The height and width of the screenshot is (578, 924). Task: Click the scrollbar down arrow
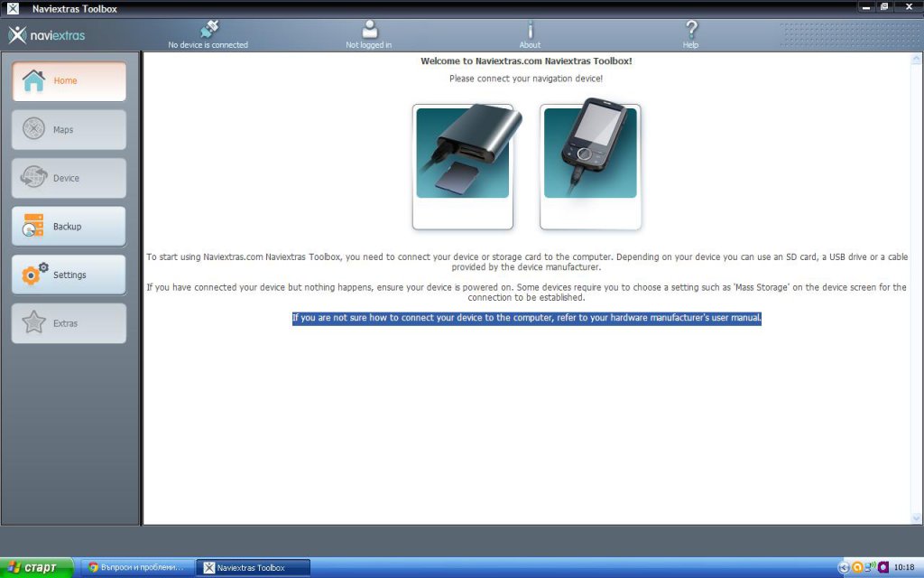[x=917, y=518]
